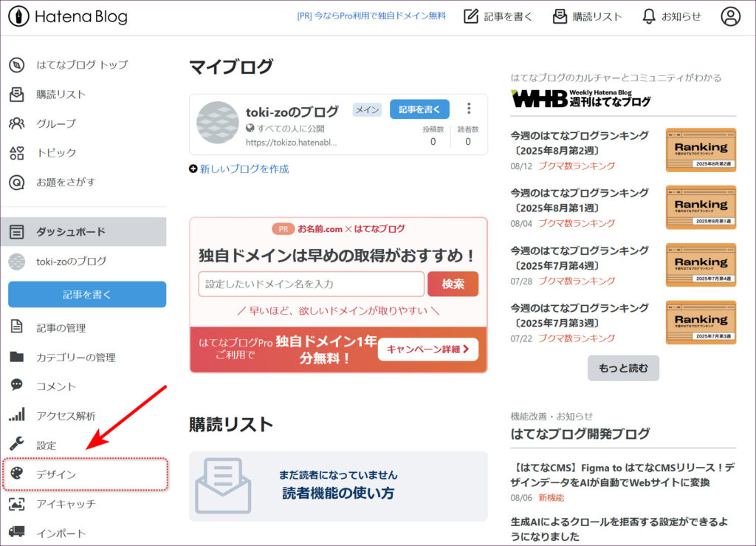756x546 pixels.
Task: Open コメント with the speech bubble icon
Action: (x=16, y=386)
